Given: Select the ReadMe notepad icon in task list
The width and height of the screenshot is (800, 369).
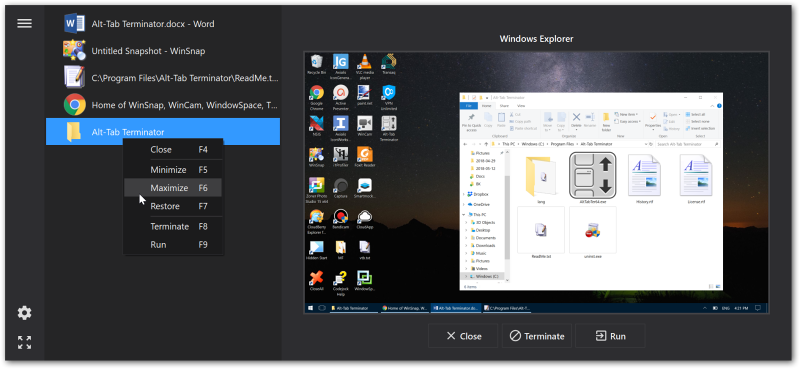Looking at the screenshot, I should coord(74,78).
